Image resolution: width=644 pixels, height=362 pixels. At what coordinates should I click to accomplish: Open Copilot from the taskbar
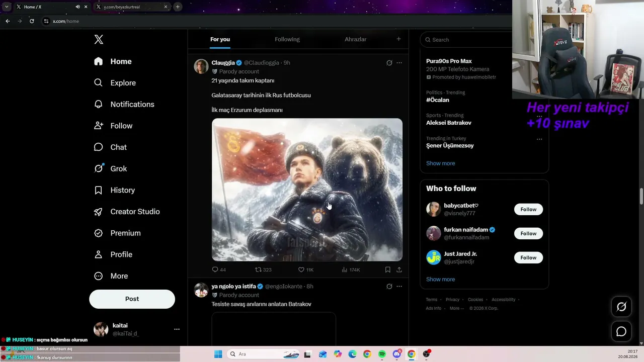pyautogui.click(x=338, y=354)
